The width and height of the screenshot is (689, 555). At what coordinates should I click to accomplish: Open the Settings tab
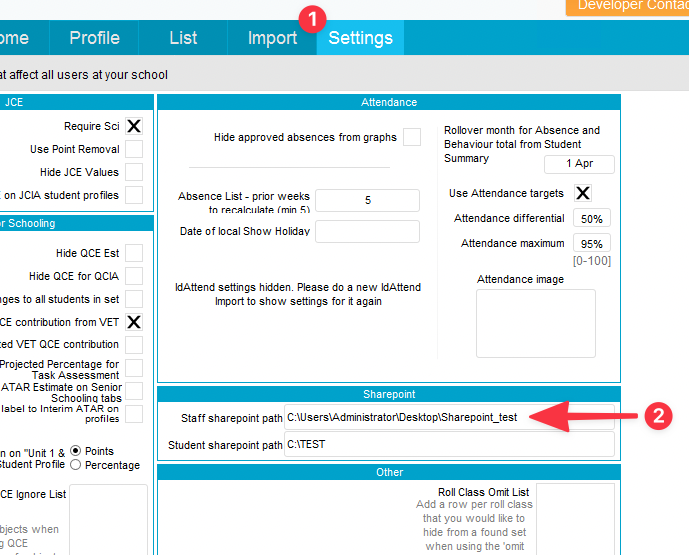click(x=360, y=38)
